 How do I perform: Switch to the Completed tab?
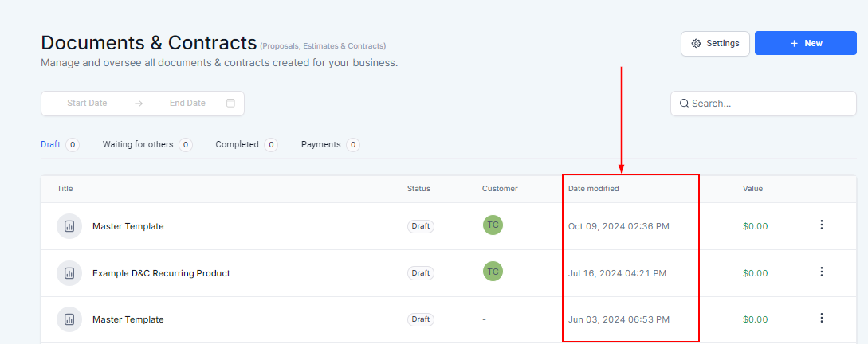click(246, 145)
